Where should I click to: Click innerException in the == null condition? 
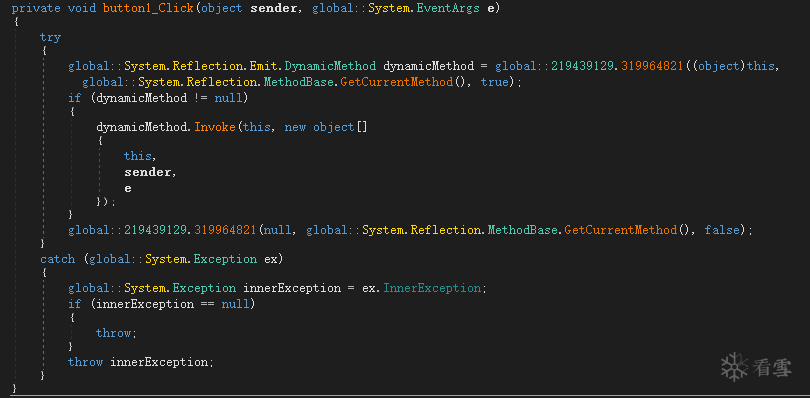(145, 303)
